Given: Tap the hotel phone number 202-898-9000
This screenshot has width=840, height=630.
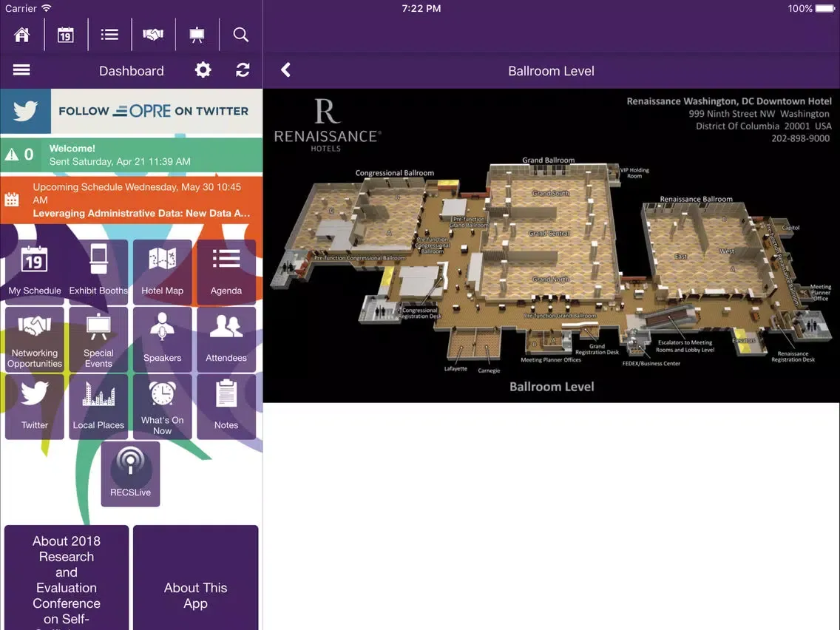Looking at the screenshot, I should (800, 138).
